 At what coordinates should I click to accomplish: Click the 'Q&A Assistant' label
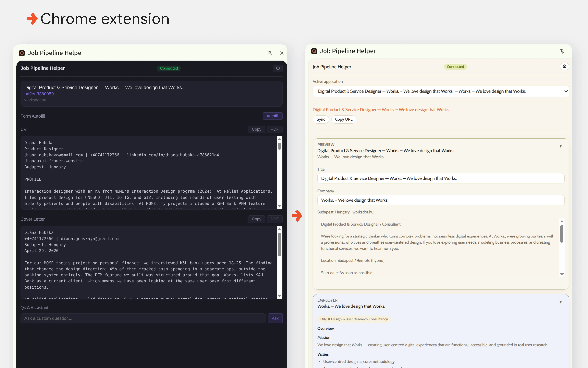tap(34, 308)
